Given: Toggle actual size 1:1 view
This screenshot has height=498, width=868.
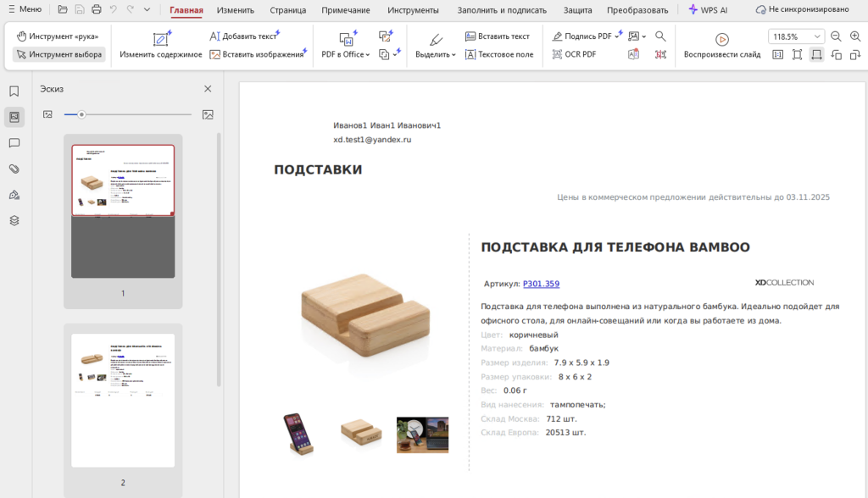Looking at the screenshot, I should point(777,54).
